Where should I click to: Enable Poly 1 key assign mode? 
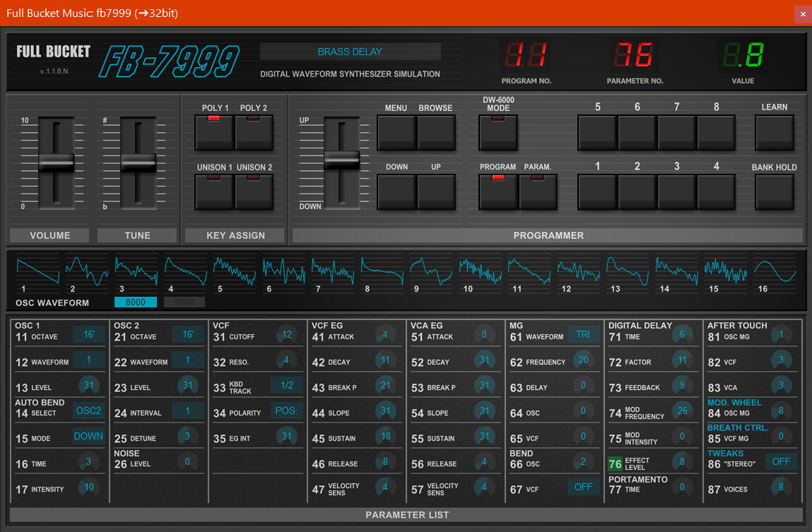[214, 133]
